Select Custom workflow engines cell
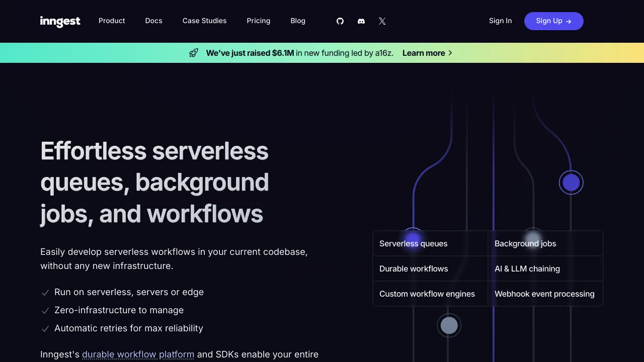This screenshot has height=362, width=644. pos(430,294)
